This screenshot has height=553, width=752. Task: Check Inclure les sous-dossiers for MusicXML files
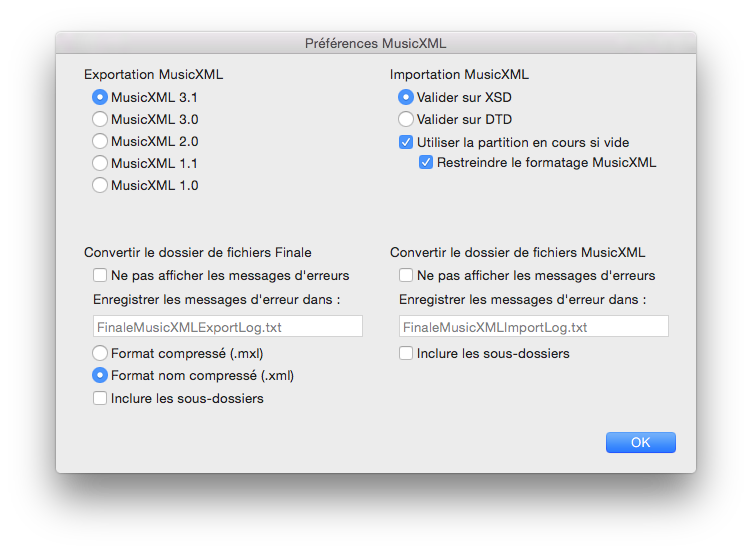[406, 353]
